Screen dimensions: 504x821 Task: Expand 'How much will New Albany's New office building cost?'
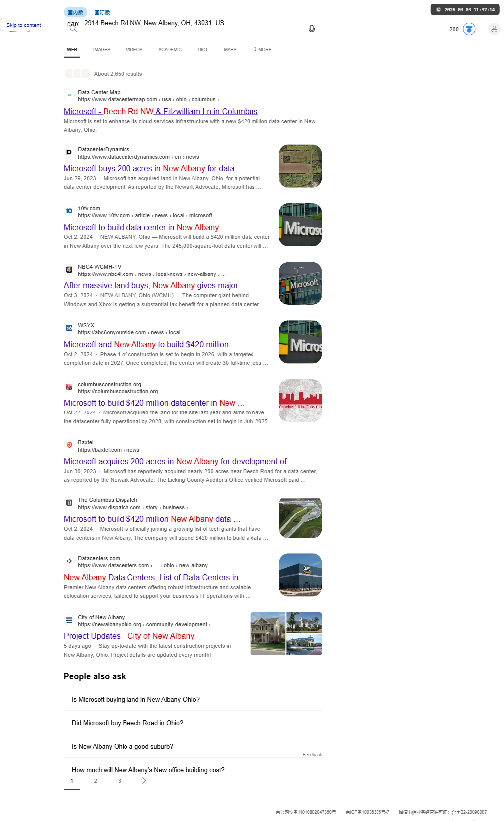click(193, 770)
